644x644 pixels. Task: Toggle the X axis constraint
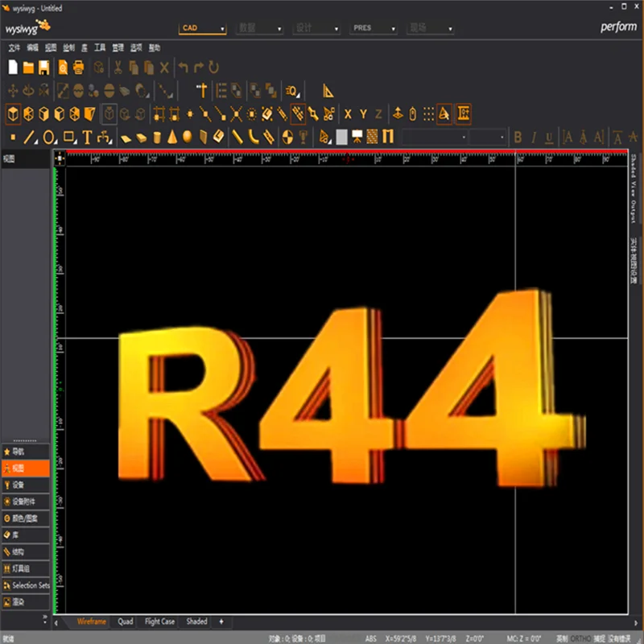click(348, 114)
